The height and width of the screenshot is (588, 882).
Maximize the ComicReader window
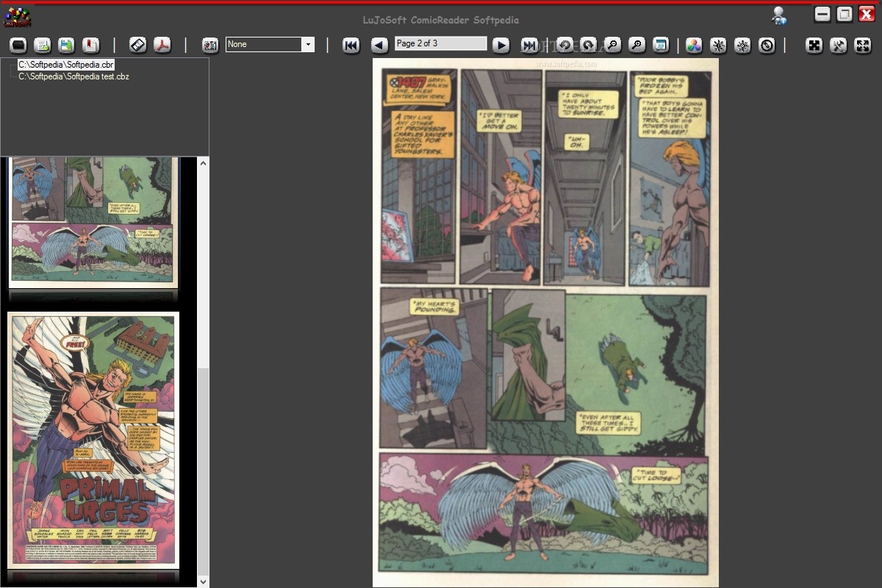[x=845, y=14]
